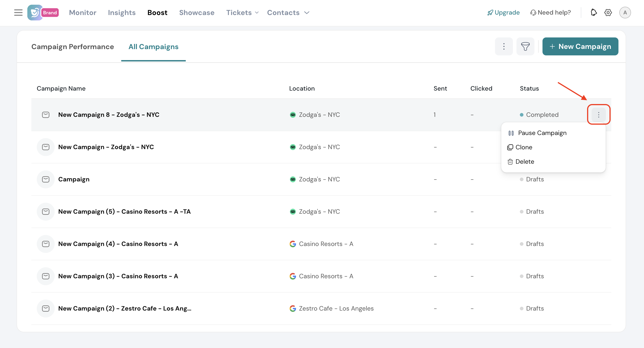Open the All Campaigns tab

click(153, 47)
